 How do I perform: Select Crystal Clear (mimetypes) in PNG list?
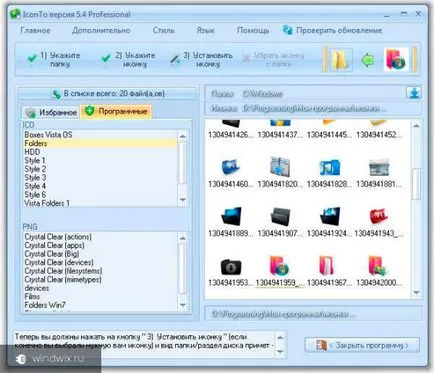point(100,279)
